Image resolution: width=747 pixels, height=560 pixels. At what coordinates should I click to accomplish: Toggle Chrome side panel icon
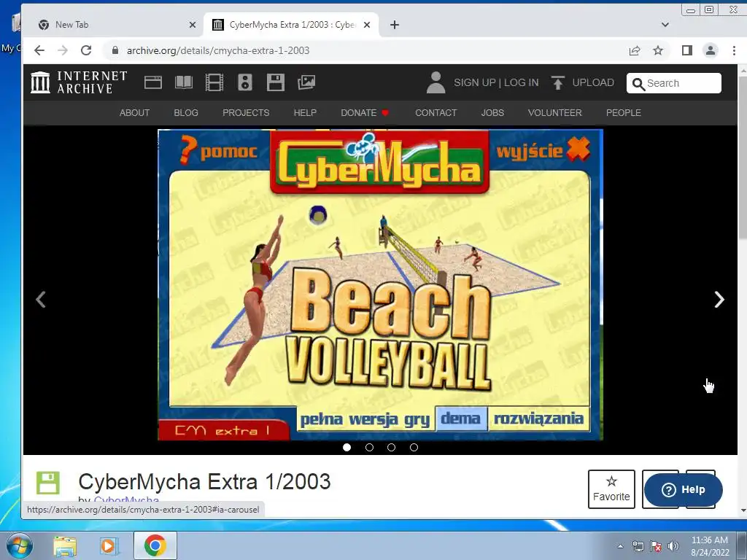[686, 50]
